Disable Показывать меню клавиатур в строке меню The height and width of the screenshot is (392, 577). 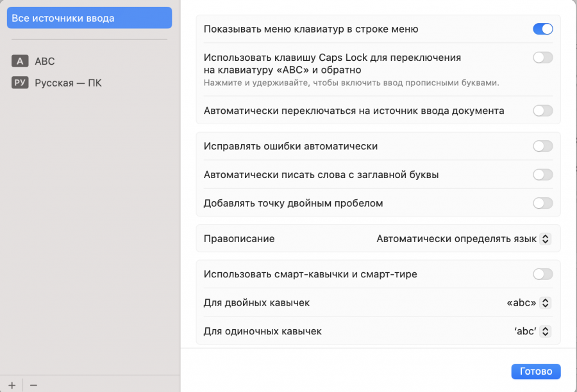coord(542,29)
